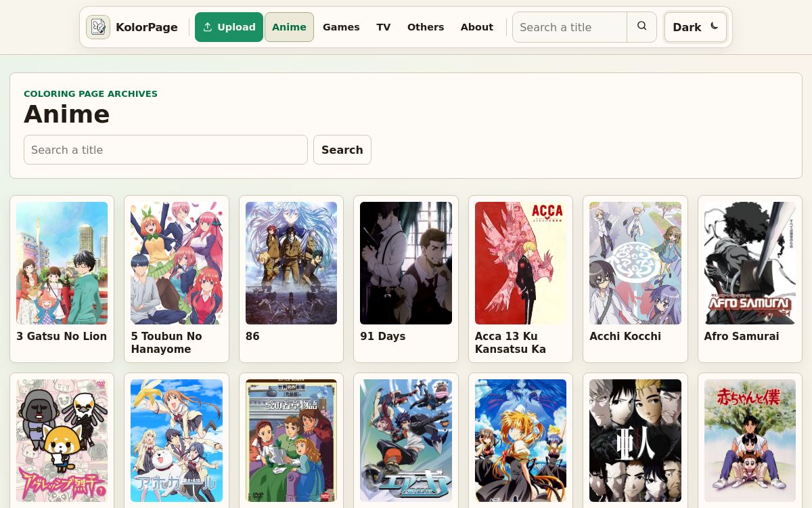Screen dimensions: 812x508
Task: Open the Anime nav tab
Action: tap(289, 27)
